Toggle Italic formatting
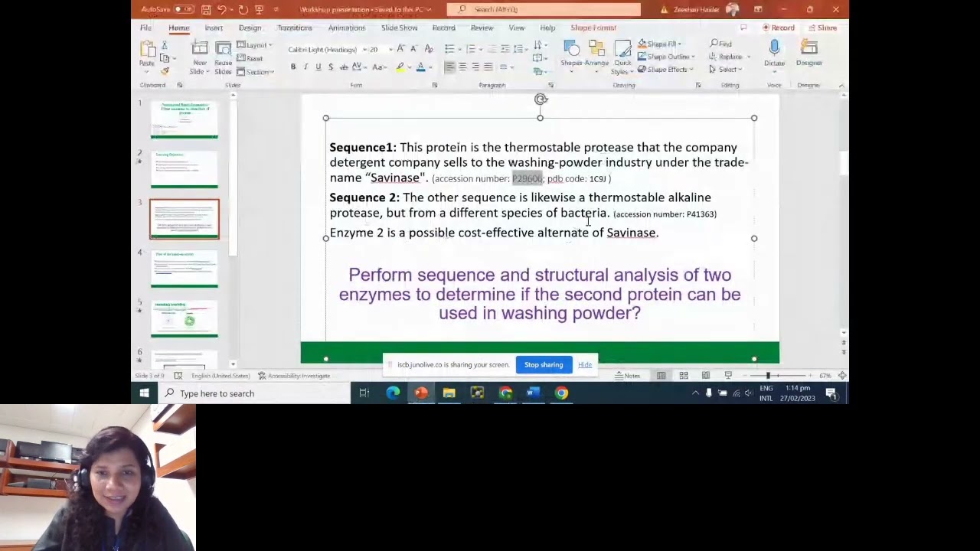The image size is (980, 551). click(305, 67)
